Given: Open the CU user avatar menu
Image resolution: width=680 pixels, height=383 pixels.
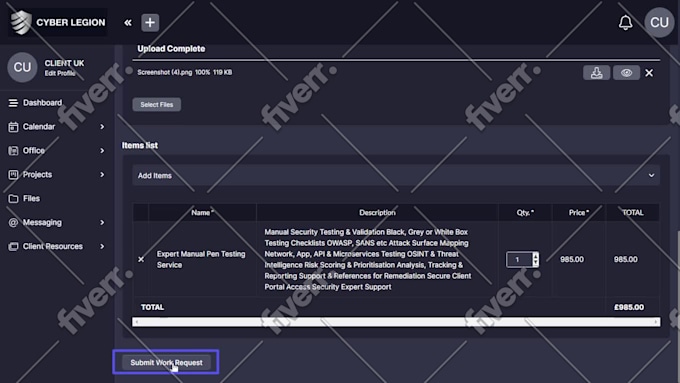Looking at the screenshot, I should 659,23.
